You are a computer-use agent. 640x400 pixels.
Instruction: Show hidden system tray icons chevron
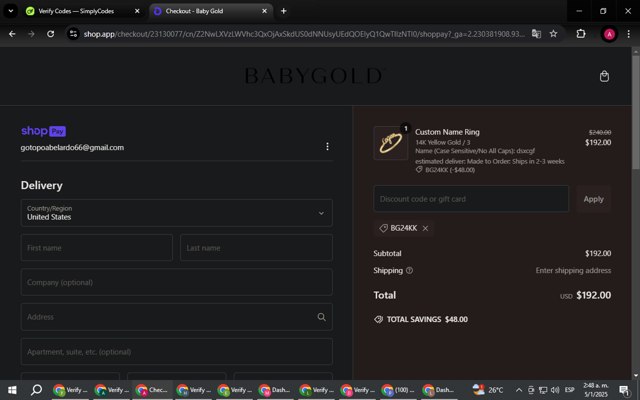pyautogui.click(x=518, y=390)
